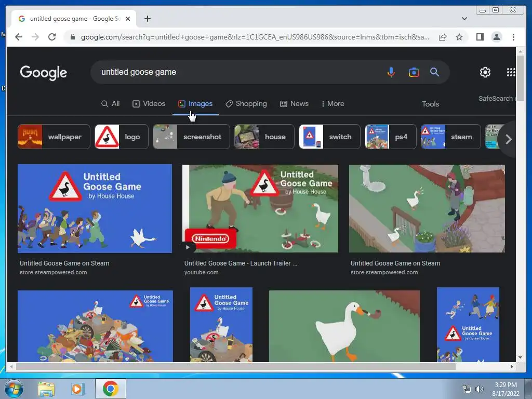
Task: Close the untitled goose game tab
Action: pos(128,19)
